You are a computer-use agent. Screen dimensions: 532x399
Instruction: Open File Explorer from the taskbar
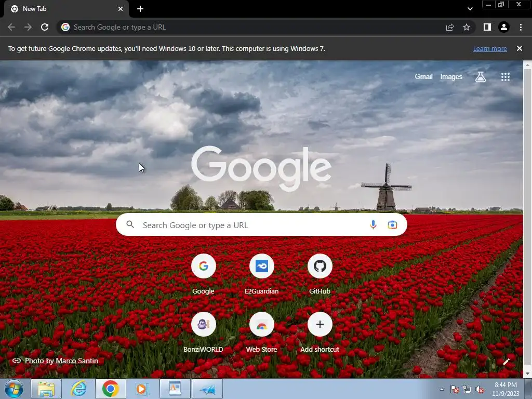pyautogui.click(x=46, y=389)
